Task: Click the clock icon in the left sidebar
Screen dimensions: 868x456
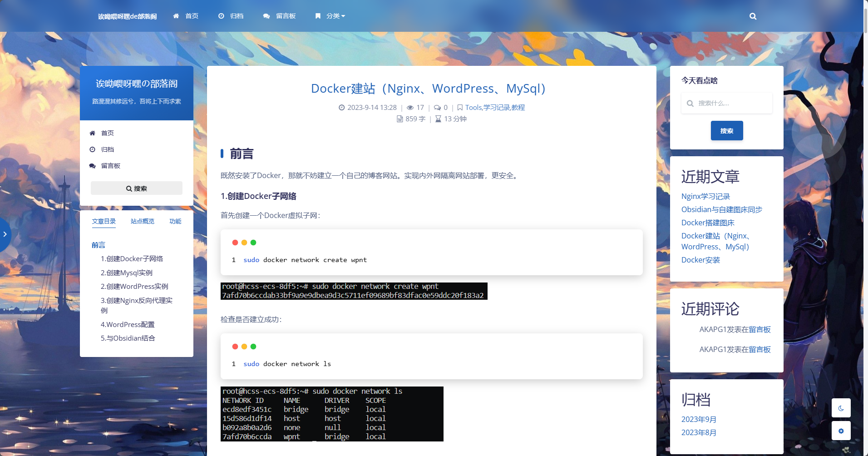Action: (x=92, y=149)
